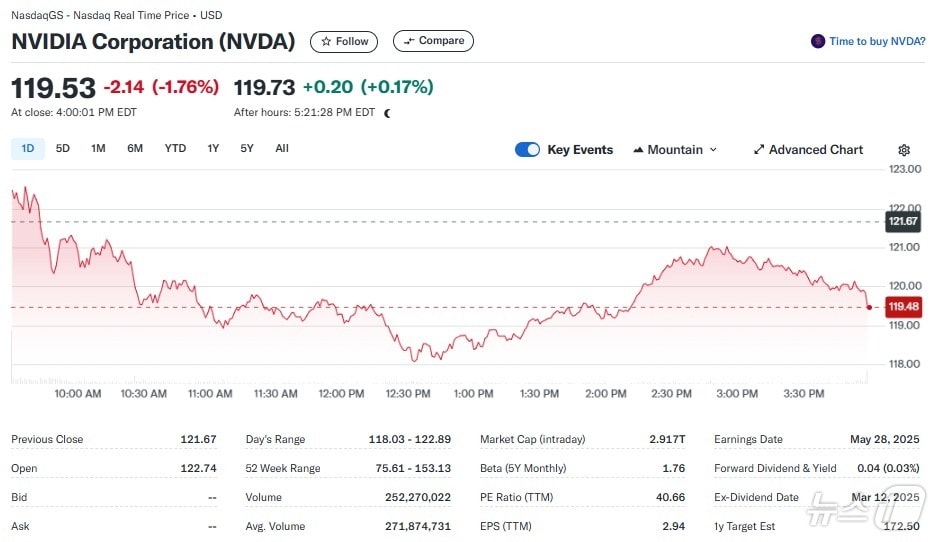The height and width of the screenshot is (542, 936).
Task: Open chart settings gear icon
Action: (904, 150)
